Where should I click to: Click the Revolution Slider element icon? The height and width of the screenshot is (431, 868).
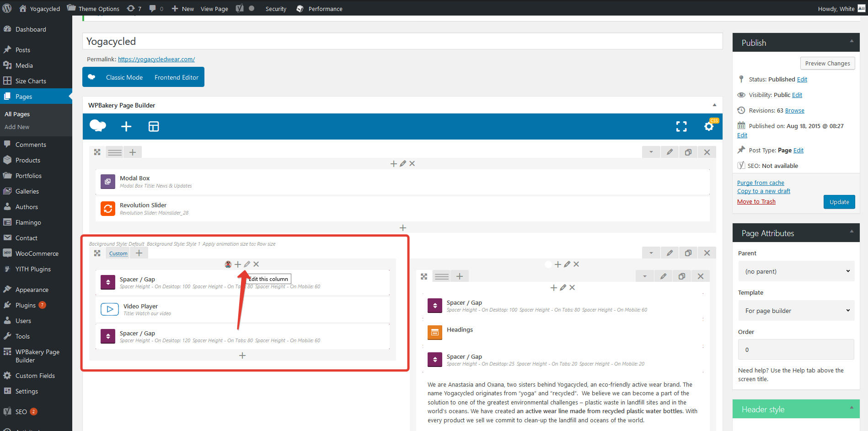[x=108, y=209]
